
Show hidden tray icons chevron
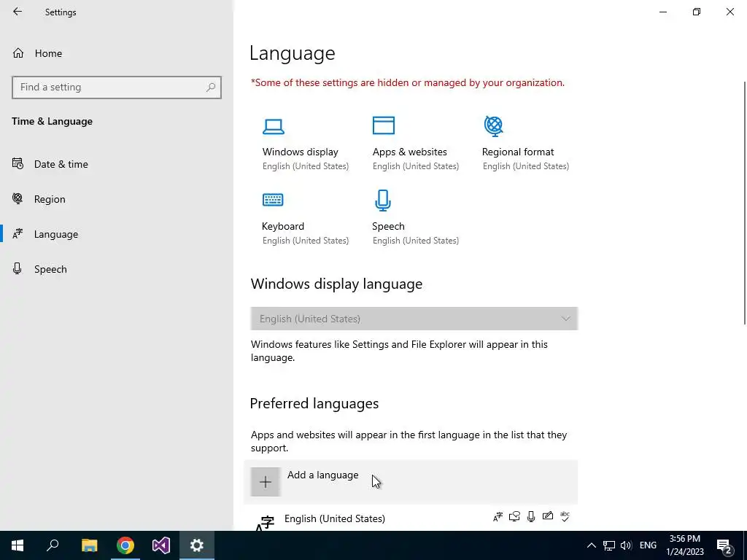(591, 545)
